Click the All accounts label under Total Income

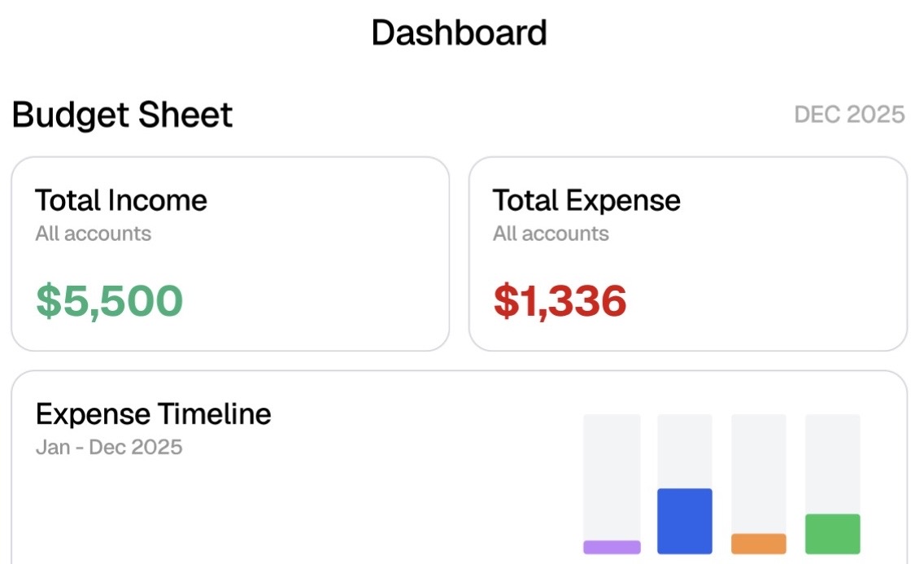93,234
